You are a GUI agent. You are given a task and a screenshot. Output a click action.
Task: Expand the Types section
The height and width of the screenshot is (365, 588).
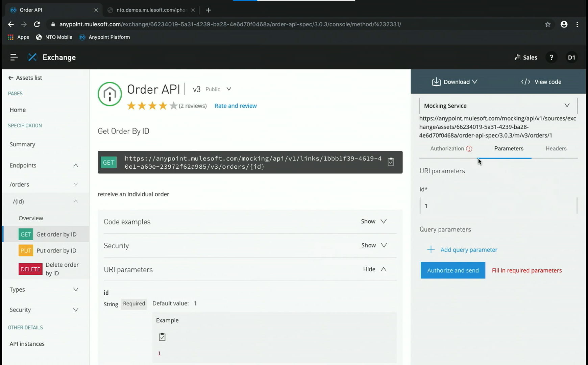(76, 290)
